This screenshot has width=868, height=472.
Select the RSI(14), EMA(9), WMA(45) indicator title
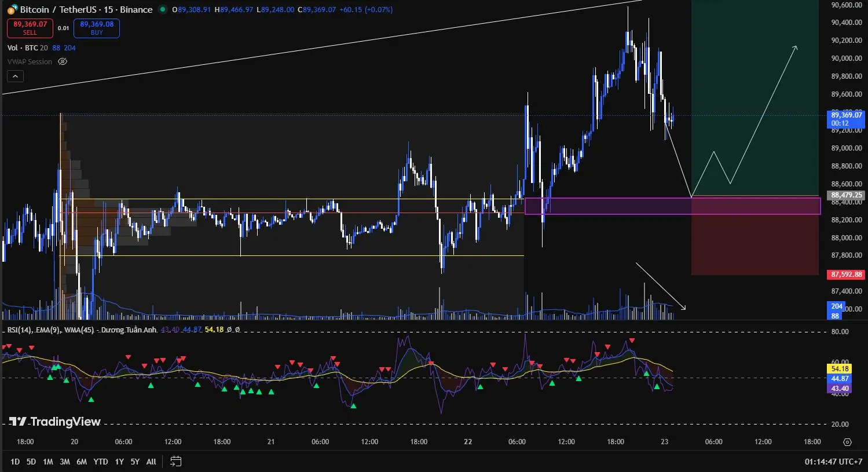82,330
